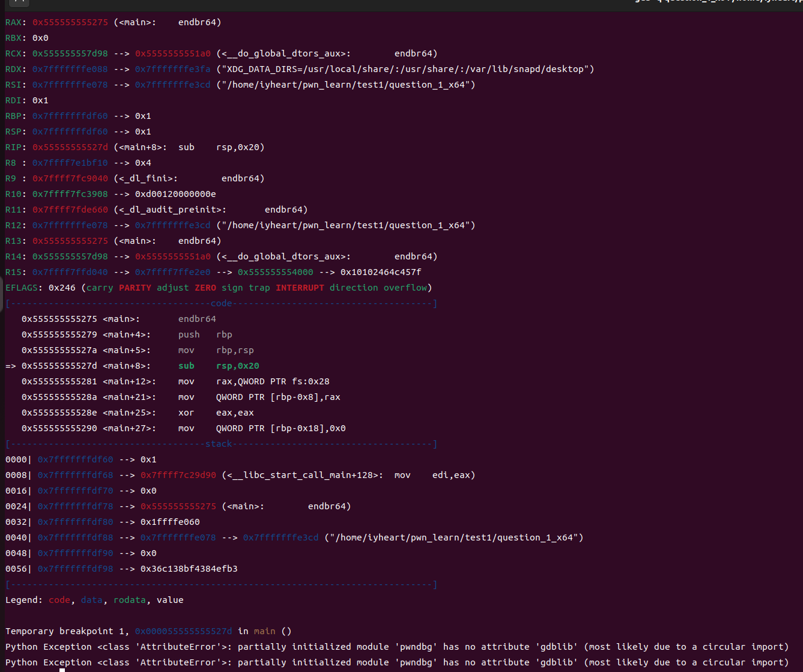803x672 pixels.
Task: Select value 0x36c138bf4384efb3 in stack row 0056
Action: tap(189, 569)
